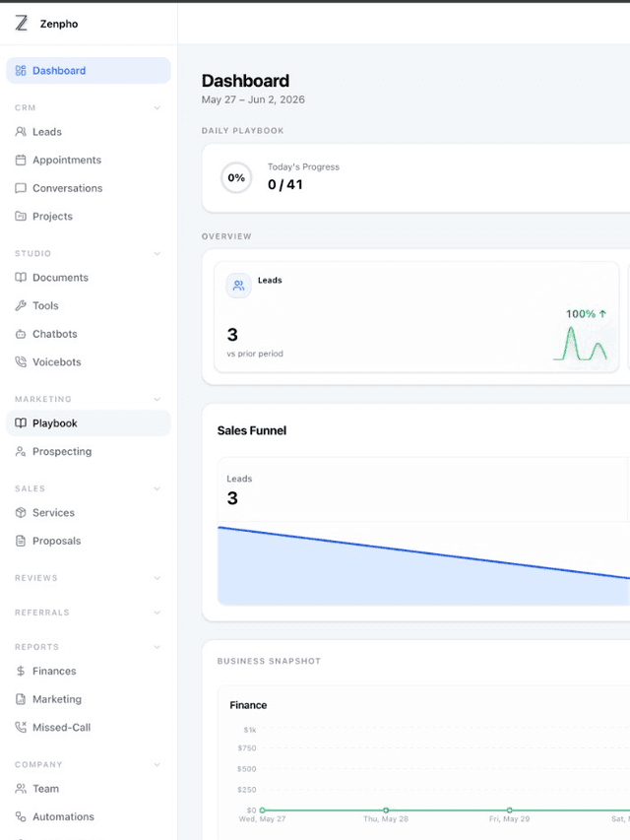Open the Documents section
Viewport: 630px width, 840px height.
point(89,278)
